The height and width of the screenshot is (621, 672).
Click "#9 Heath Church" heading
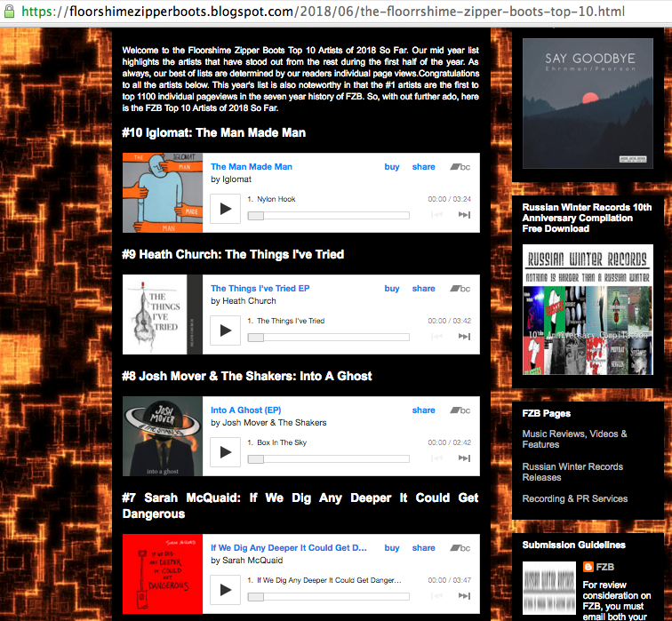(x=233, y=254)
